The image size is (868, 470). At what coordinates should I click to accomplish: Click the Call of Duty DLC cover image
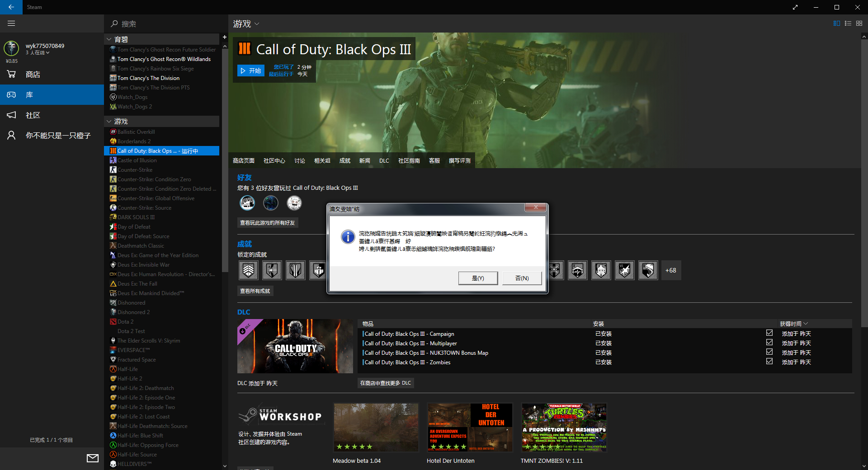(x=295, y=346)
